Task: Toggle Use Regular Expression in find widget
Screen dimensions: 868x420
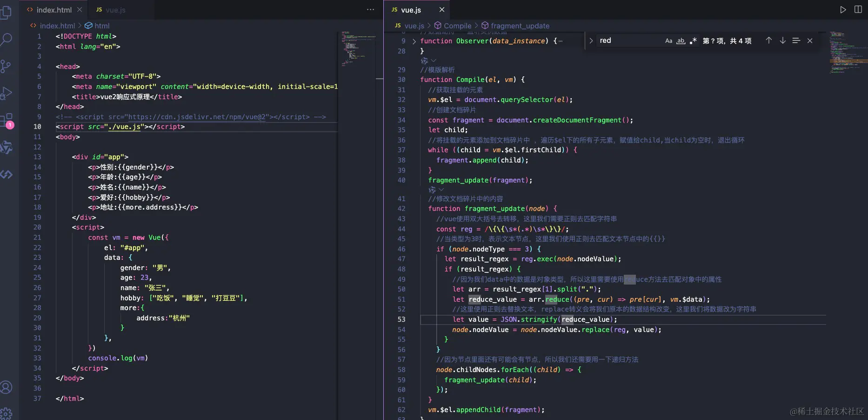Action: click(693, 41)
